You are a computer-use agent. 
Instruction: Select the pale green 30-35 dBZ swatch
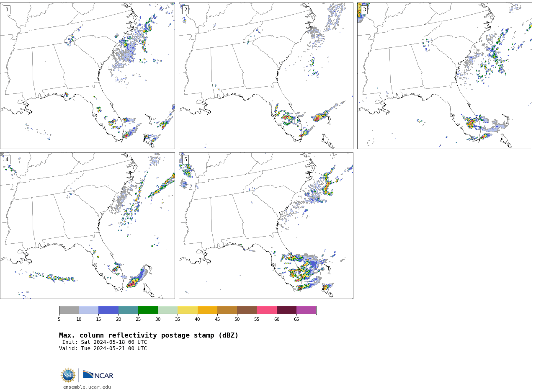click(167, 310)
